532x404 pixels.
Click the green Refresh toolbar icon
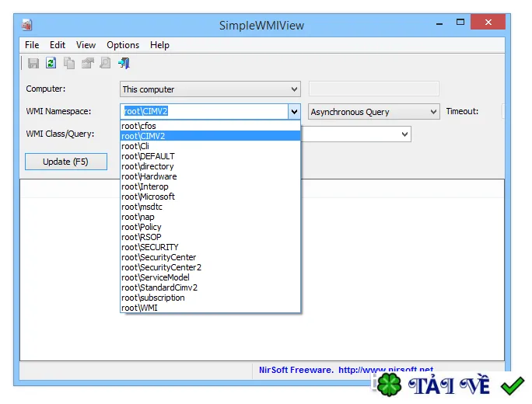coord(51,63)
